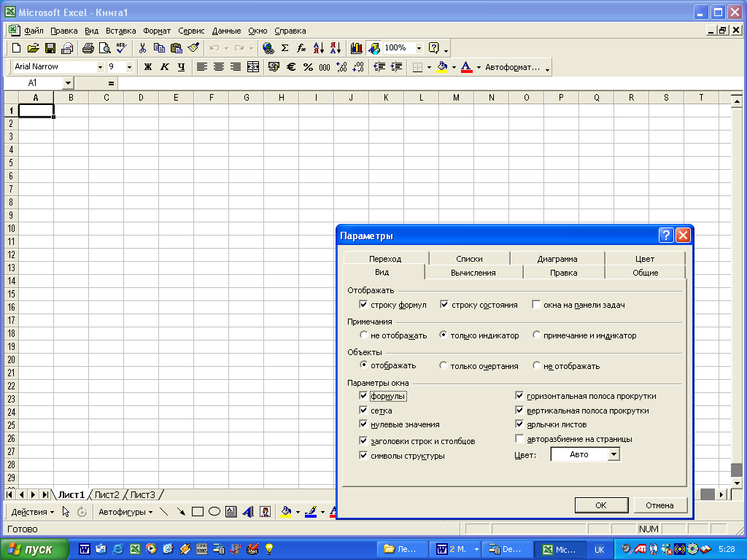
Task: Click the line color icon in drawing toolbar
Action: click(x=311, y=512)
